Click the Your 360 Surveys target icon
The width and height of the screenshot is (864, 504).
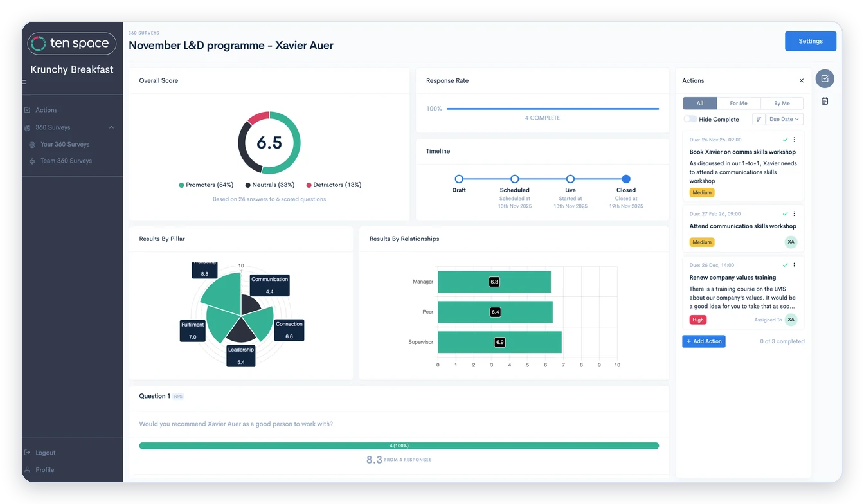pos(32,145)
